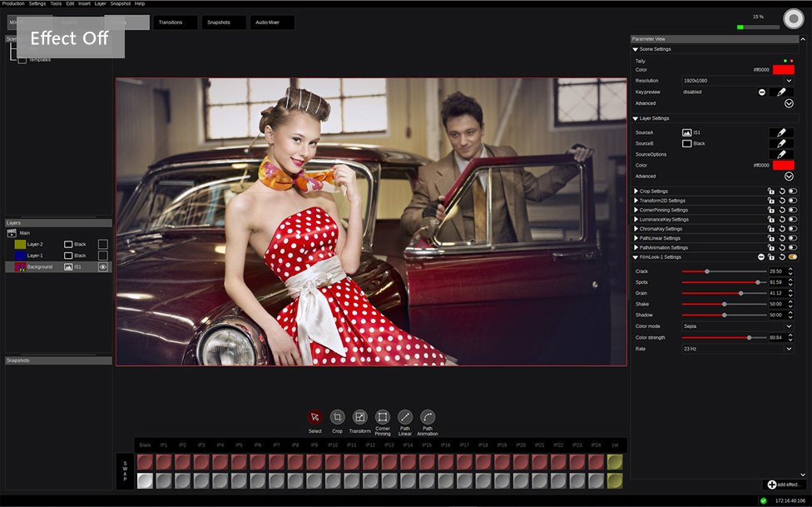Select the Crop tool
Image resolution: width=812 pixels, height=507 pixels.
[x=337, y=417]
